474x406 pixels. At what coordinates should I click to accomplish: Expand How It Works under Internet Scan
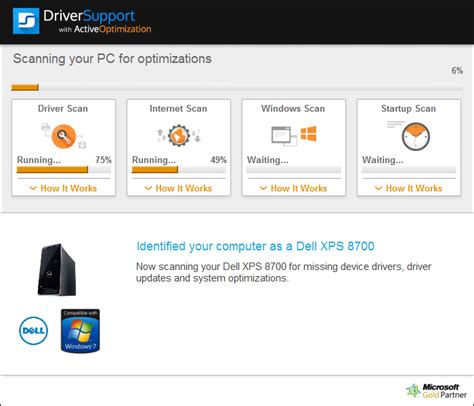178,188
